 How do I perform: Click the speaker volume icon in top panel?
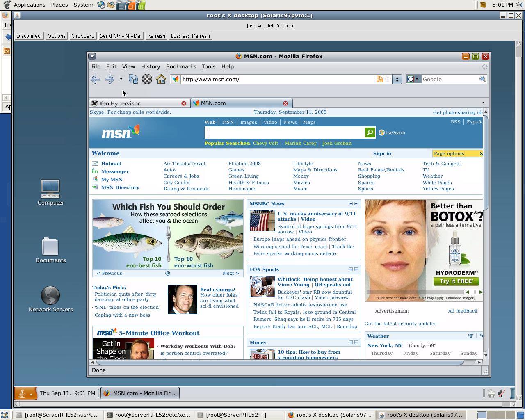(x=519, y=5)
